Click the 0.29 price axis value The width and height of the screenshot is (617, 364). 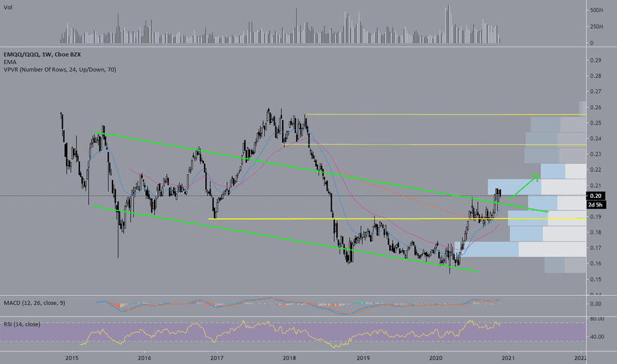pyautogui.click(x=596, y=60)
